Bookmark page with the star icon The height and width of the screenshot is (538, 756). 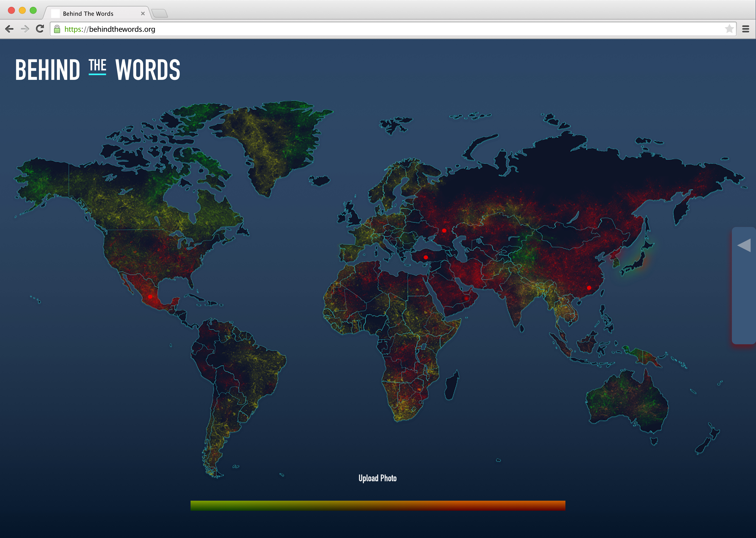[729, 29]
